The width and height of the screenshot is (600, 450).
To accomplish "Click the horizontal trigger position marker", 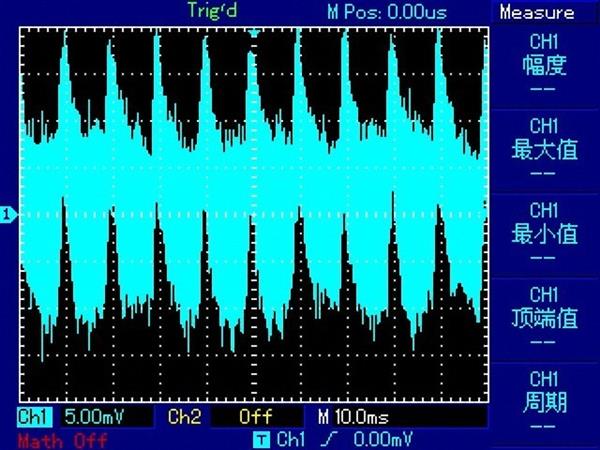I will click(x=254, y=33).
